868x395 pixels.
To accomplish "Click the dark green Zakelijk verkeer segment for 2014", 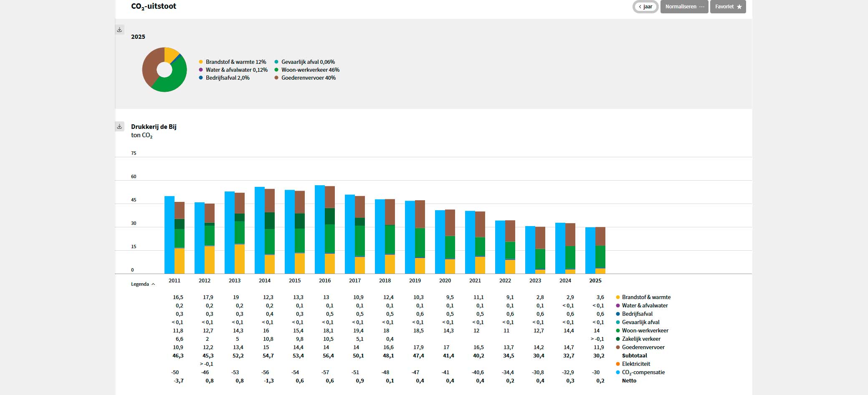I will pos(270,221).
